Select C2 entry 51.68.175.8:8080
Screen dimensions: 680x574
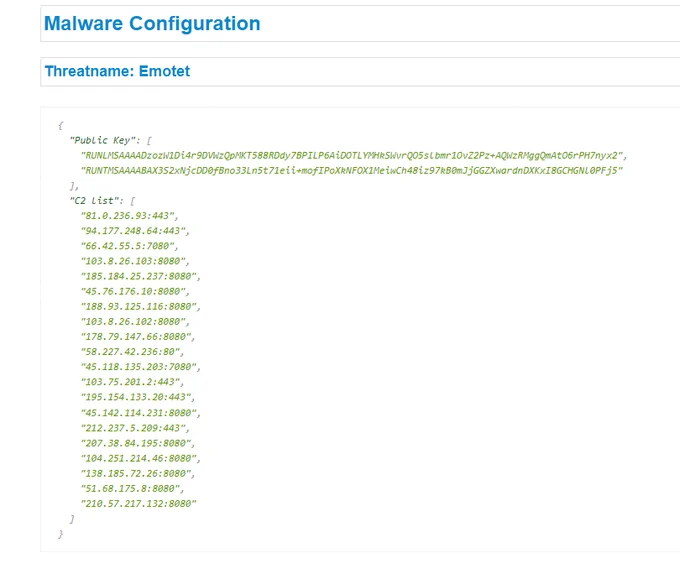(130, 489)
